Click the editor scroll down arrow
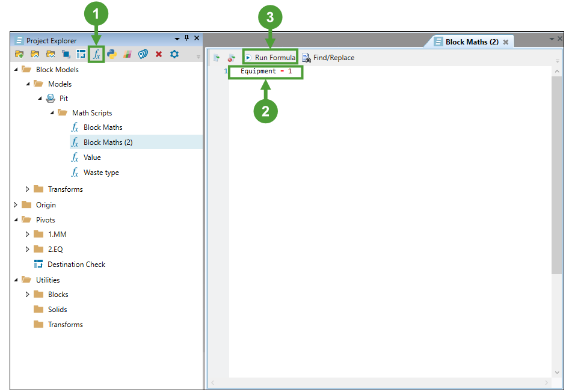The image size is (566, 392). (x=556, y=373)
